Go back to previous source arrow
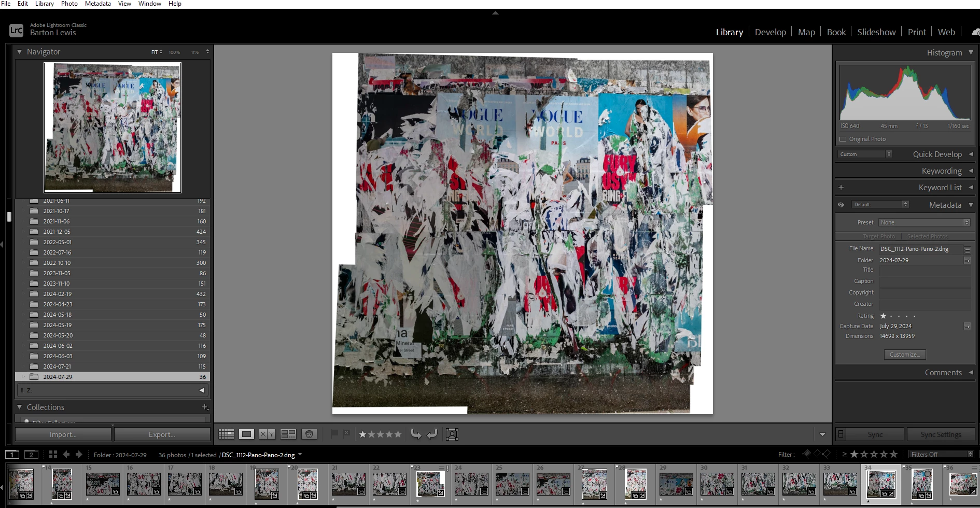Image resolution: width=980 pixels, height=508 pixels. pos(66,455)
